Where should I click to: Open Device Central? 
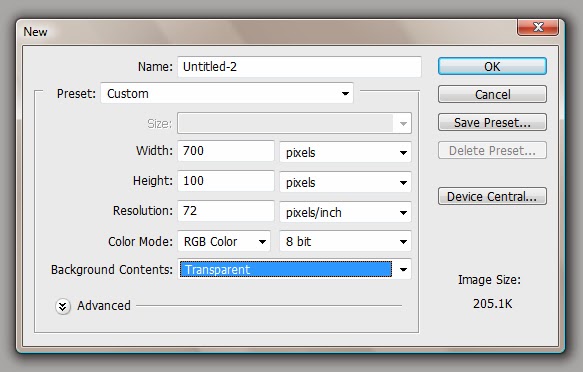(x=492, y=196)
